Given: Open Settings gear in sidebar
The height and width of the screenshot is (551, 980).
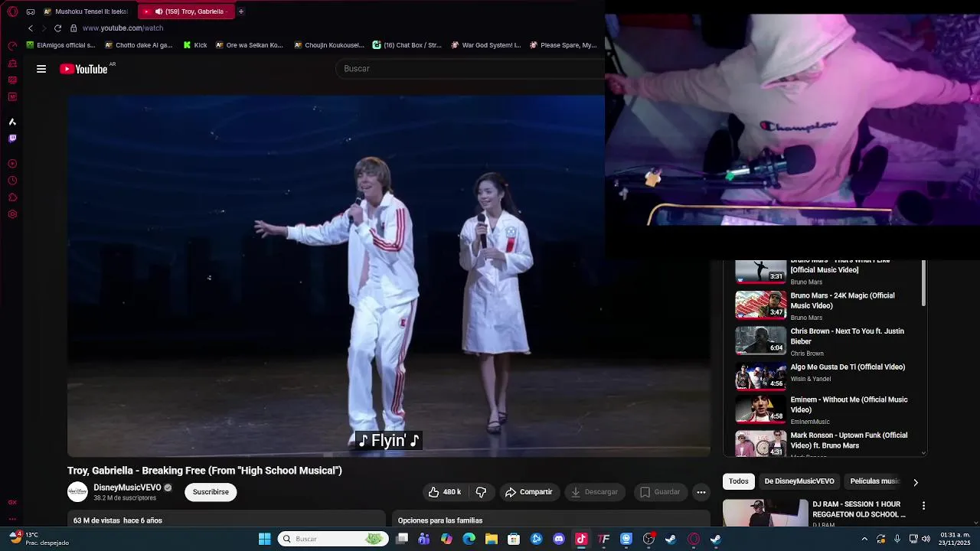Looking at the screenshot, I should [12, 214].
